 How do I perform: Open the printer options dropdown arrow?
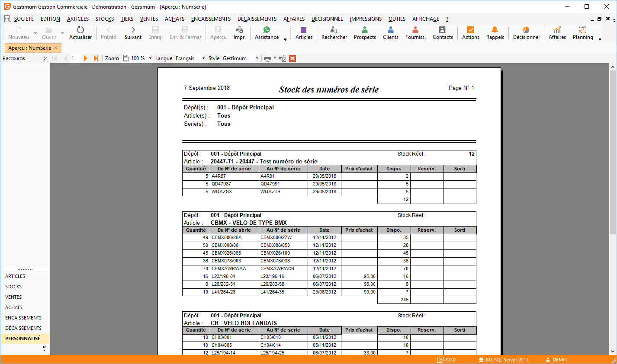pyautogui.click(x=275, y=58)
